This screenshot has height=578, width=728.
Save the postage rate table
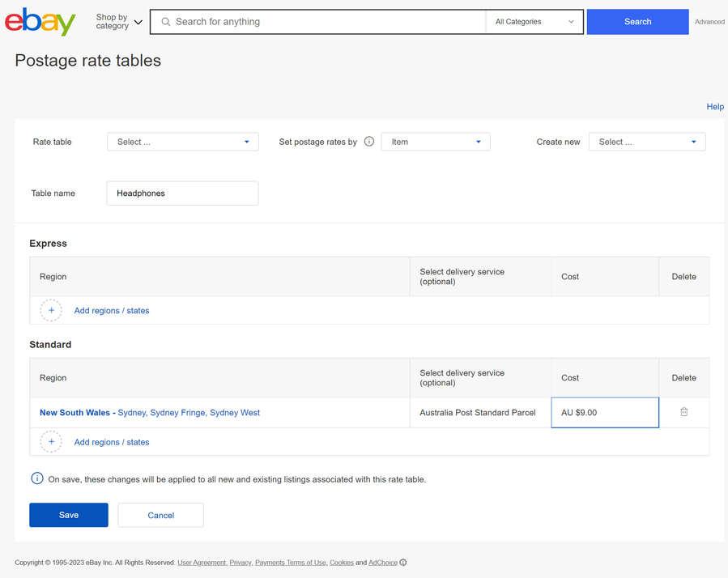69,515
